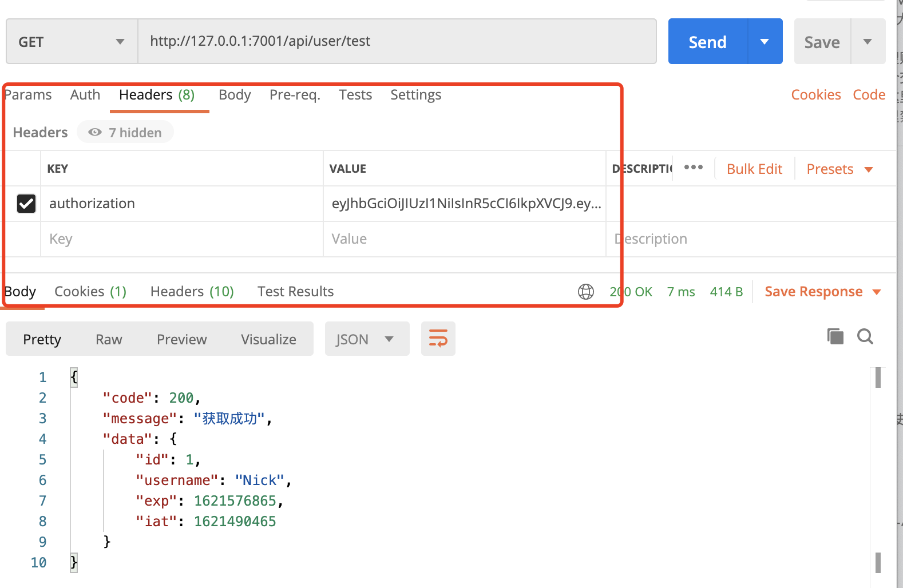Open the Cookies link
This screenshot has width=903, height=588.
816,95
